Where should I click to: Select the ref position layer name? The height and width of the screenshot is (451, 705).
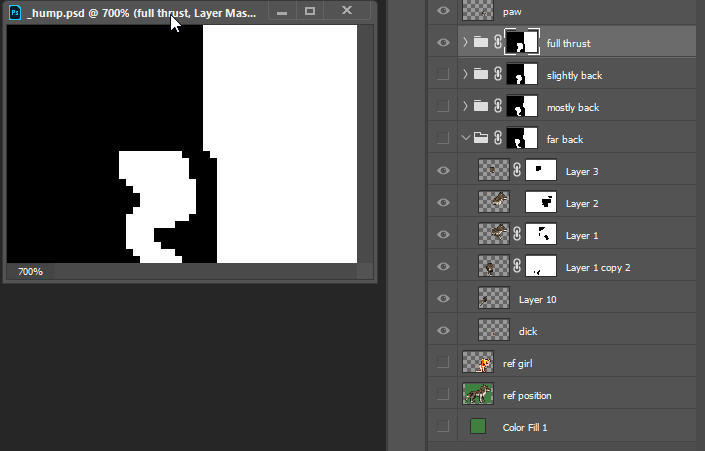click(527, 395)
